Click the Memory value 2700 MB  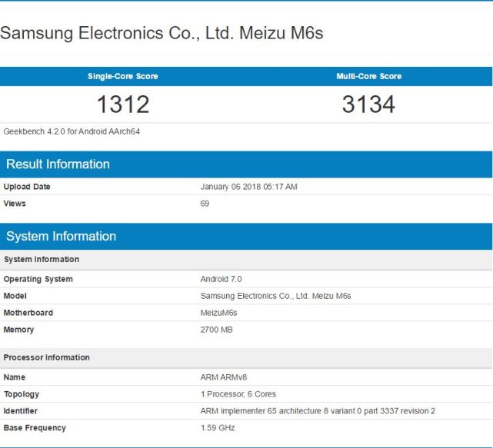[x=216, y=330]
